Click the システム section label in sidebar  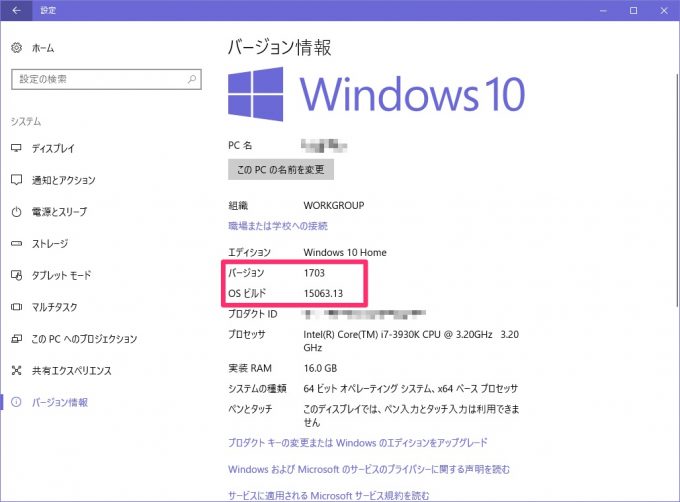[x=26, y=121]
